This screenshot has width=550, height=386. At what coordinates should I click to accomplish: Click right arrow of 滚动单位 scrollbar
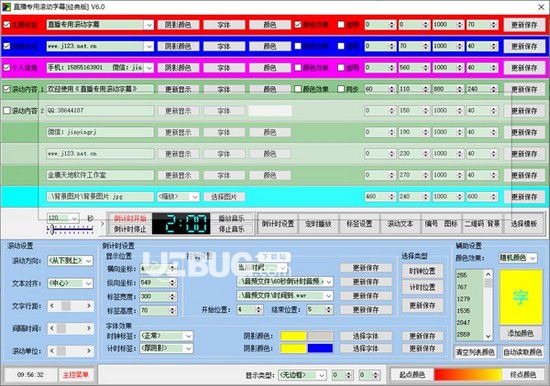coord(89,351)
